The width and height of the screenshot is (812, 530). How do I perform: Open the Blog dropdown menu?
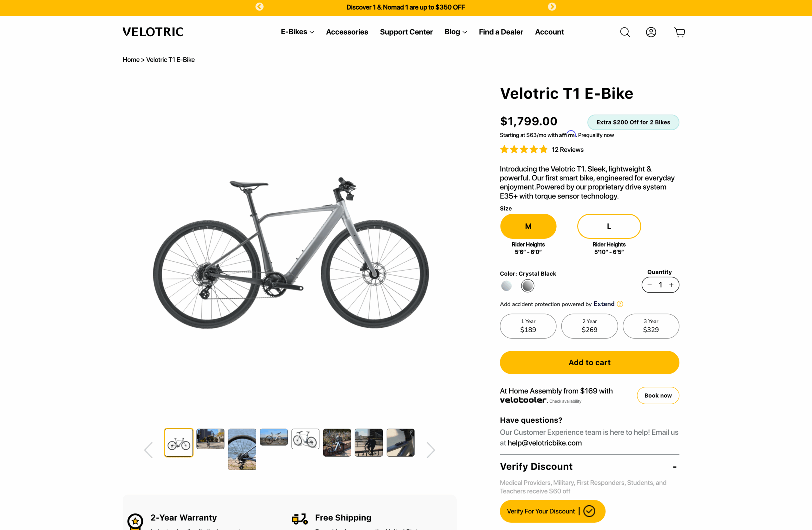pos(455,32)
